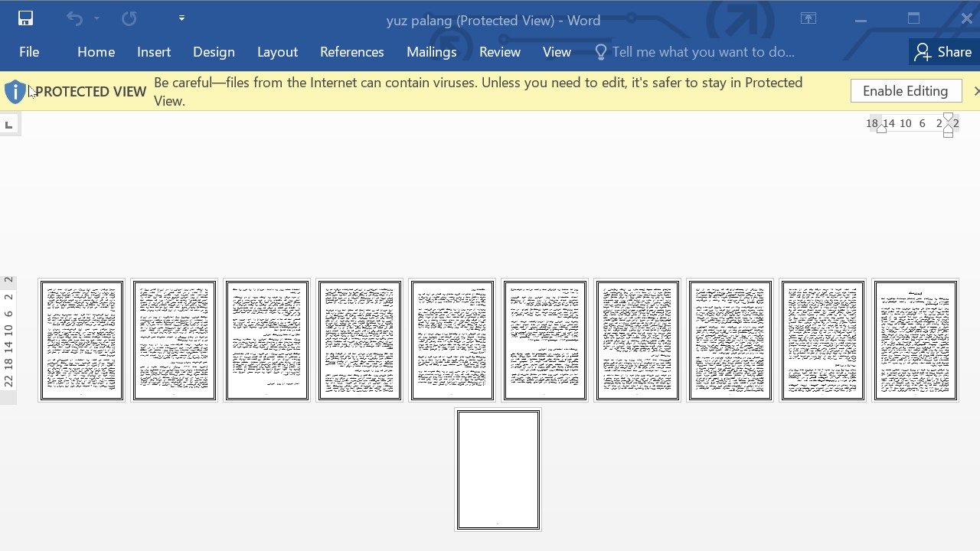Click the Tell me lightbulb icon

601,52
